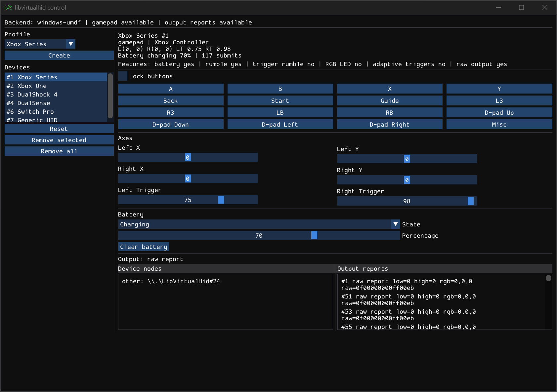Viewport: 557px width, 392px height.
Task: Click the Devices list scrollbar
Action: click(110, 96)
